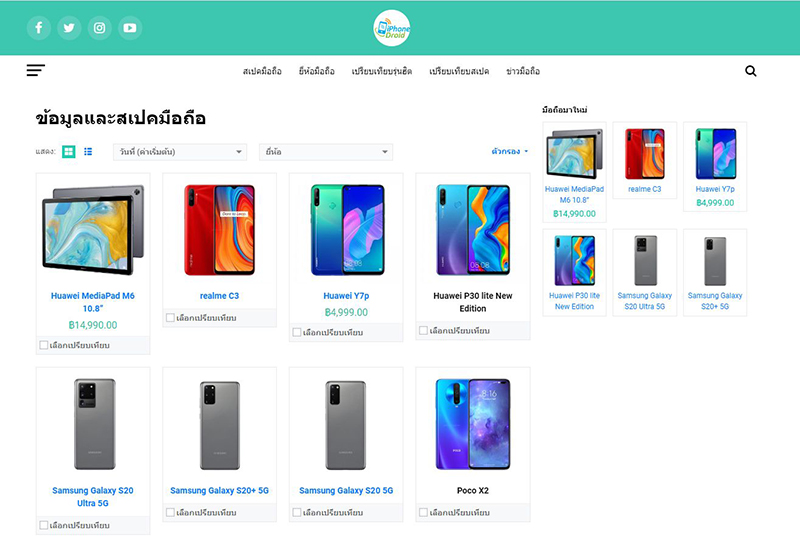
Task: Open the ข่าวมือถือ menu item
Action: point(523,71)
